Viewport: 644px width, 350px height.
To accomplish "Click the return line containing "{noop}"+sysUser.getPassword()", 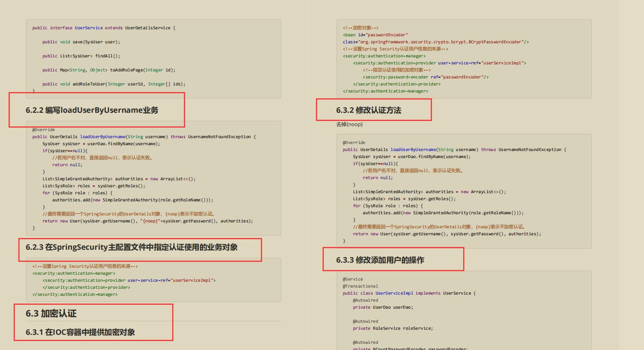I will point(148,221).
